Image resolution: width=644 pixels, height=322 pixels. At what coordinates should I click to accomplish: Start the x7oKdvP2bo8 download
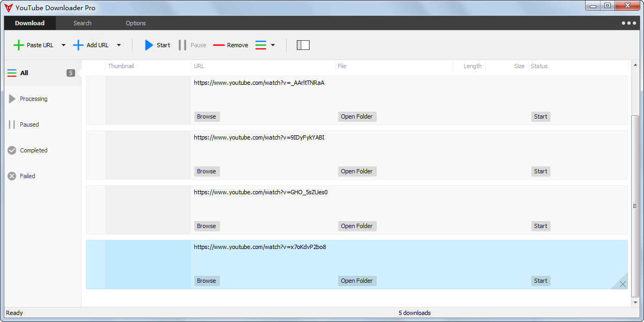(x=541, y=281)
